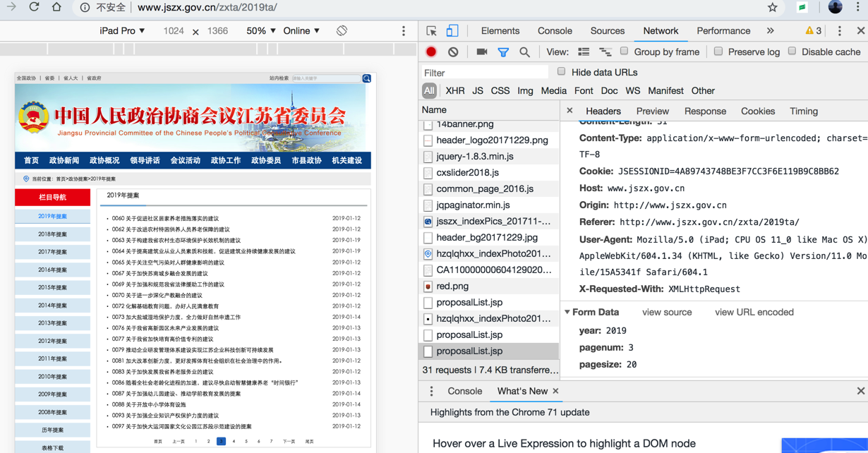Close the request details pane

pyautogui.click(x=569, y=111)
